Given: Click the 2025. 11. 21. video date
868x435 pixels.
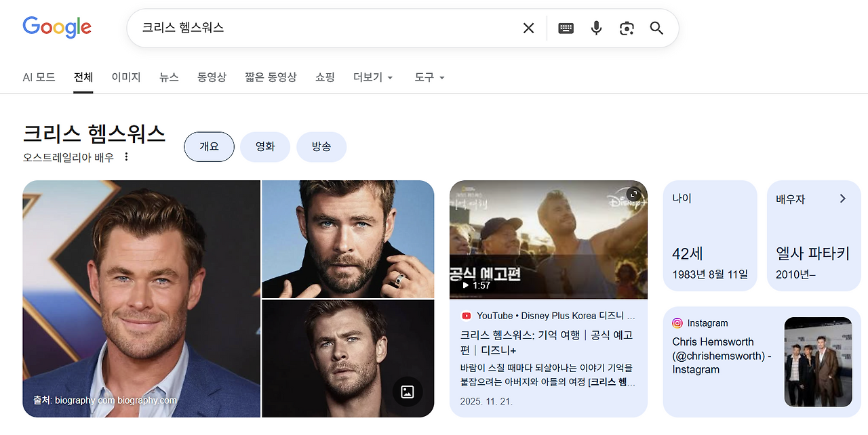Looking at the screenshot, I should tap(486, 401).
